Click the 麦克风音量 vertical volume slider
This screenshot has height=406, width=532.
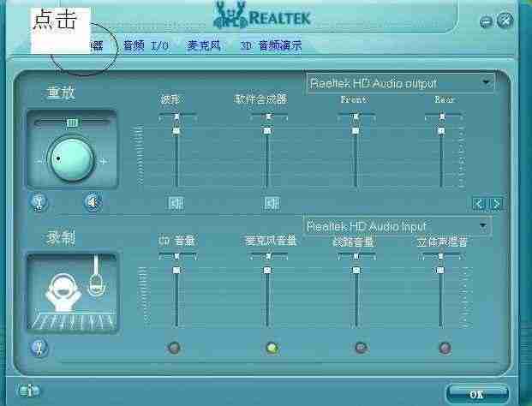(x=267, y=296)
